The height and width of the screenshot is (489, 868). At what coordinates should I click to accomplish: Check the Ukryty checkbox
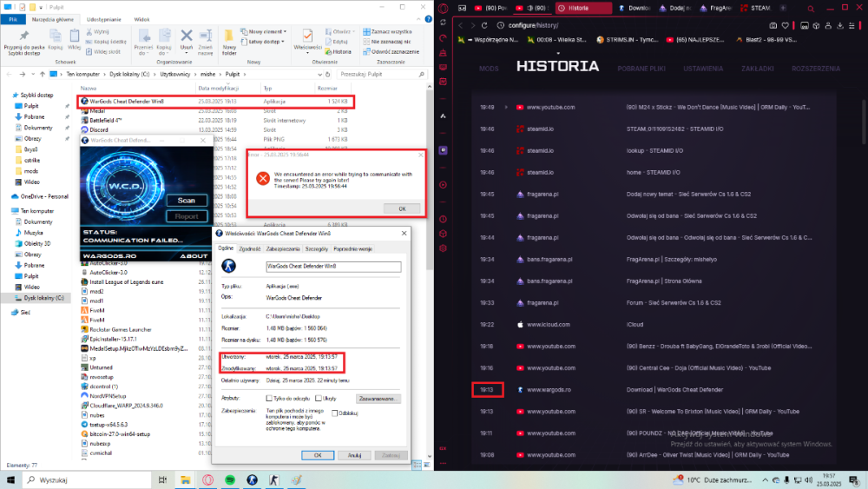(319, 398)
